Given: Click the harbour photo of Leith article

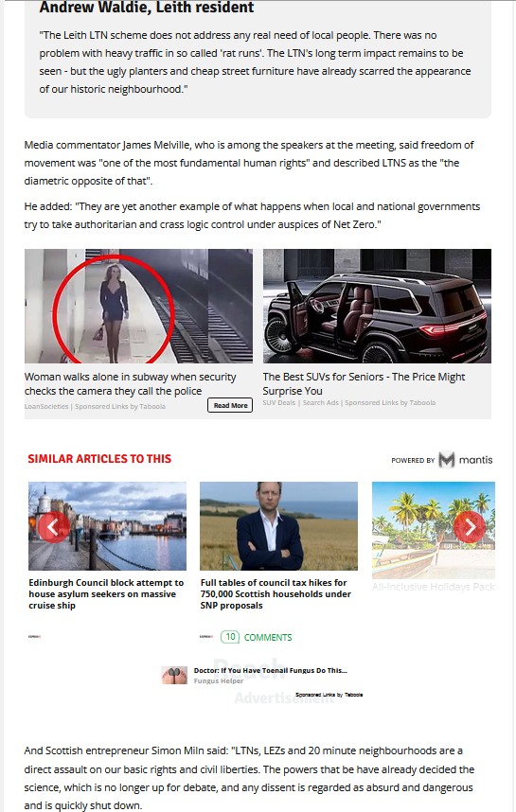Looking at the screenshot, I should (x=107, y=526).
